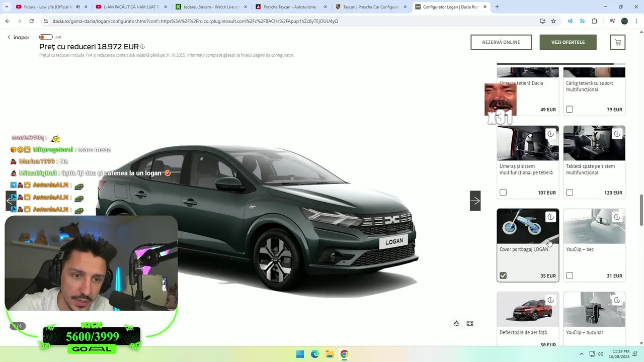Viewport: 644px width, 362px height.
Task: Open fullscreen view of the car image
Action: (x=470, y=323)
